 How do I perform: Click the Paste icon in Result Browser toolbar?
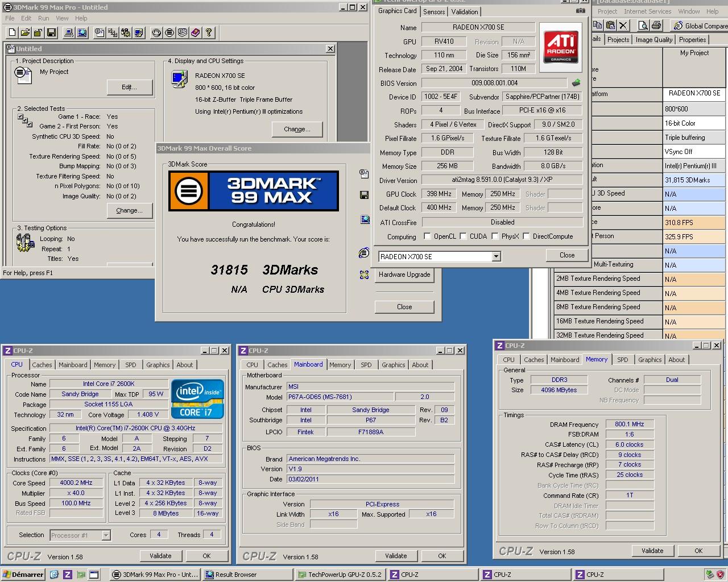click(x=610, y=25)
